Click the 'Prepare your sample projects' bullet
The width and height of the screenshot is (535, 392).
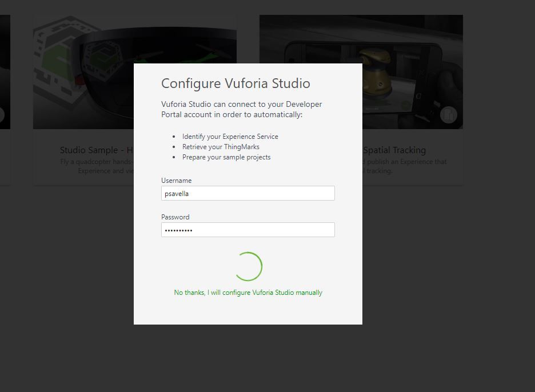click(x=226, y=157)
